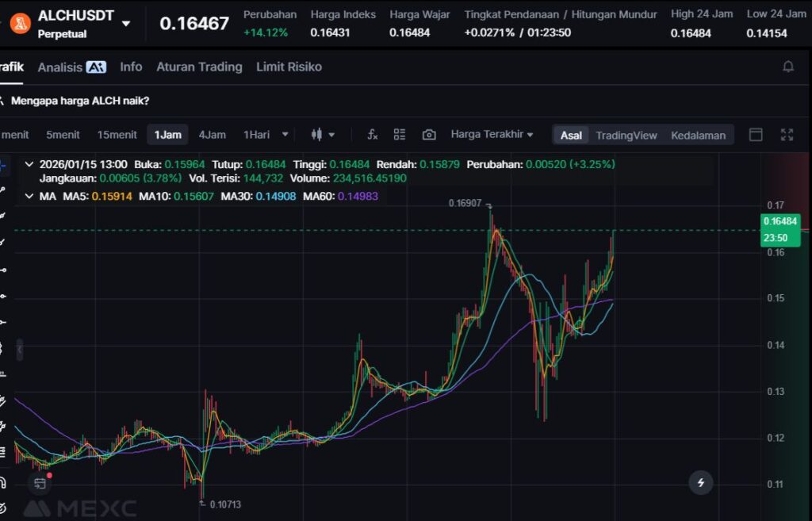
Task: Open the fx indicators menu
Action: point(372,135)
